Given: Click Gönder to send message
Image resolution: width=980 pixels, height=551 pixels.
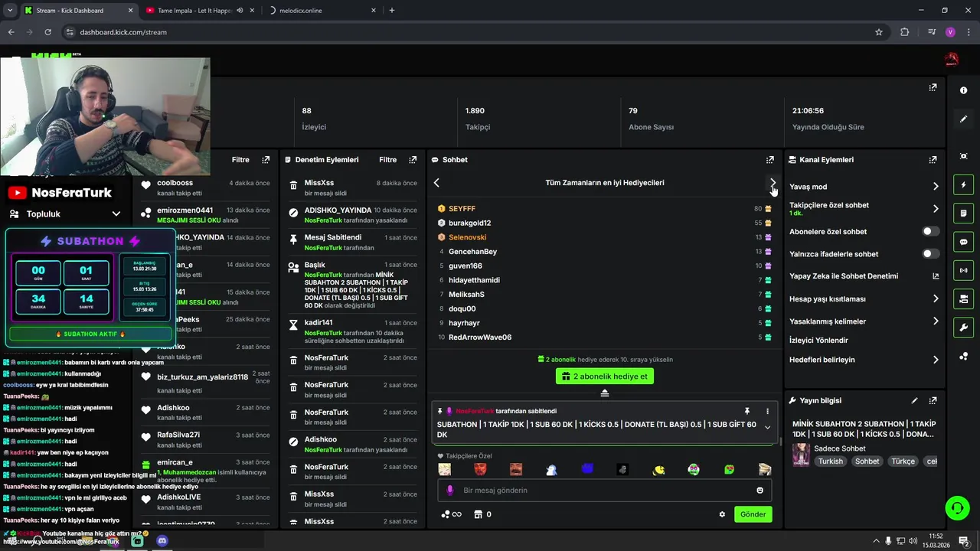Looking at the screenshot, I should [753, 514].
